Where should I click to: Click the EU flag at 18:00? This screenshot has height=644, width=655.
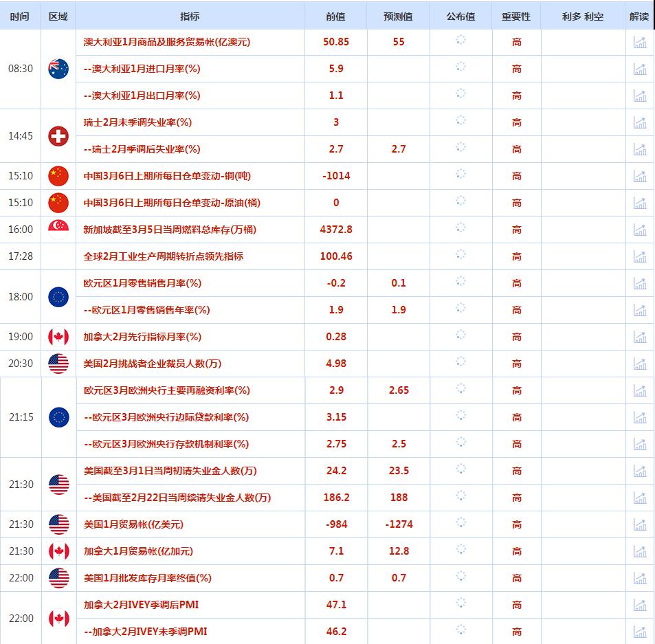58,297
